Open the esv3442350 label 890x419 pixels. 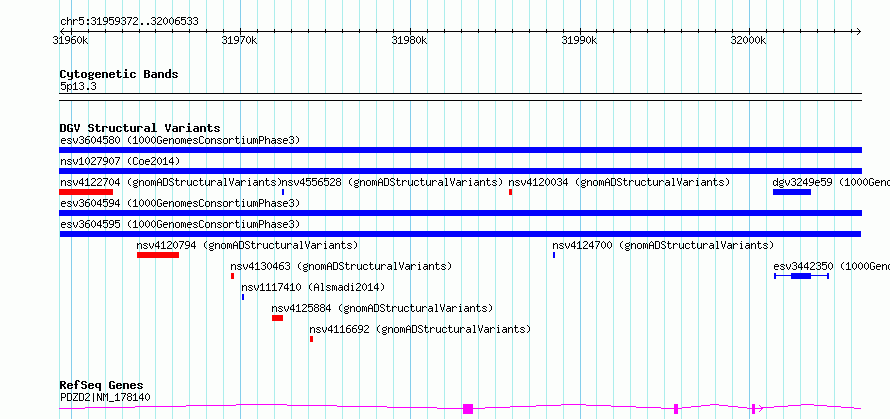[832, 266]
